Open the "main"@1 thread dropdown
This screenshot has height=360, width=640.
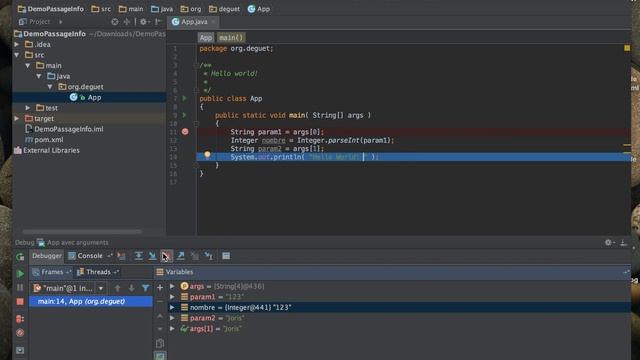(x=101, y=288)
